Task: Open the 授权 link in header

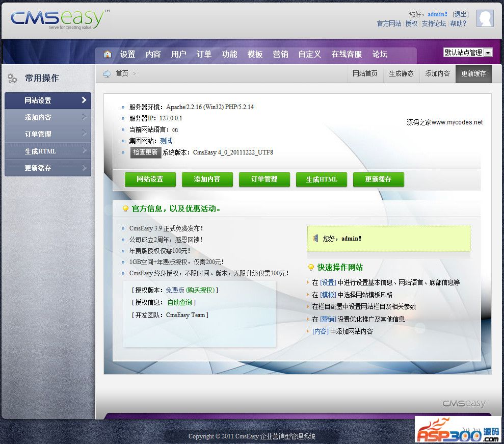Action: pyautogui.click(x=411, y=23)
